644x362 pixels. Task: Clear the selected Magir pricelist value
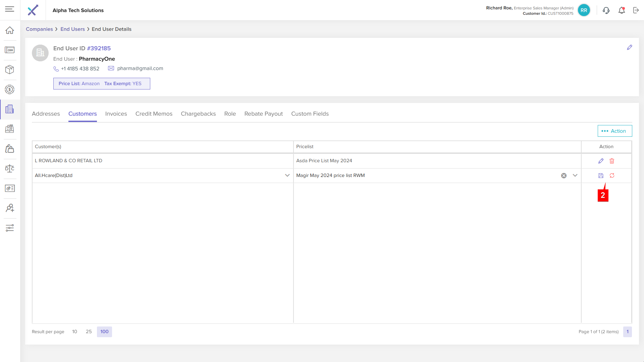pyautogui.click(x=564, y=176)
